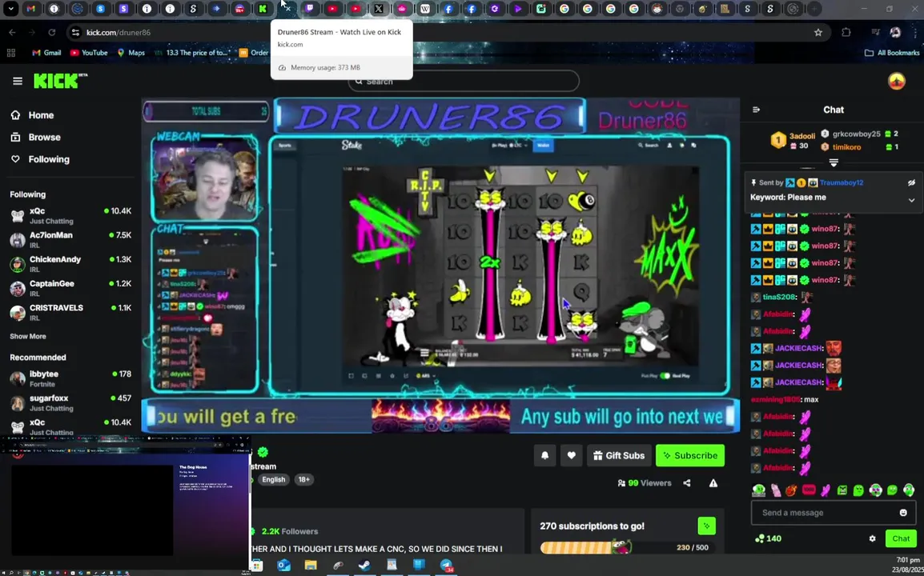The image size is (924, 576).
Task: Report the stream with warning icon
Action: (x=713, y=483)
